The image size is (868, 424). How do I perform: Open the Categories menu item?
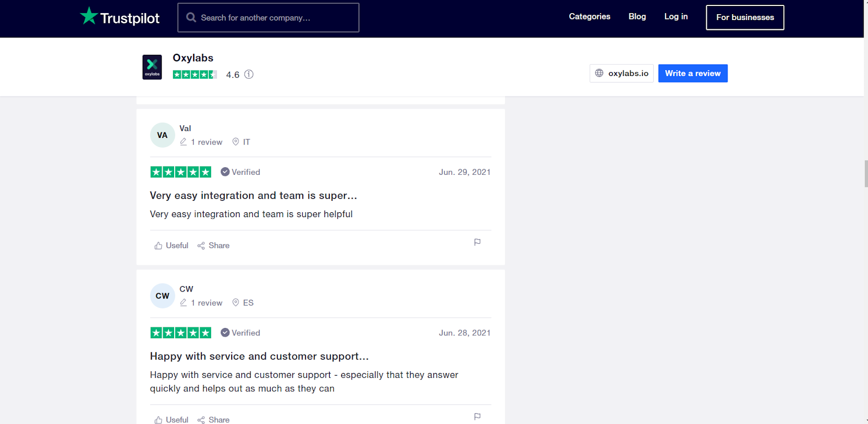(x=590, y=16)
